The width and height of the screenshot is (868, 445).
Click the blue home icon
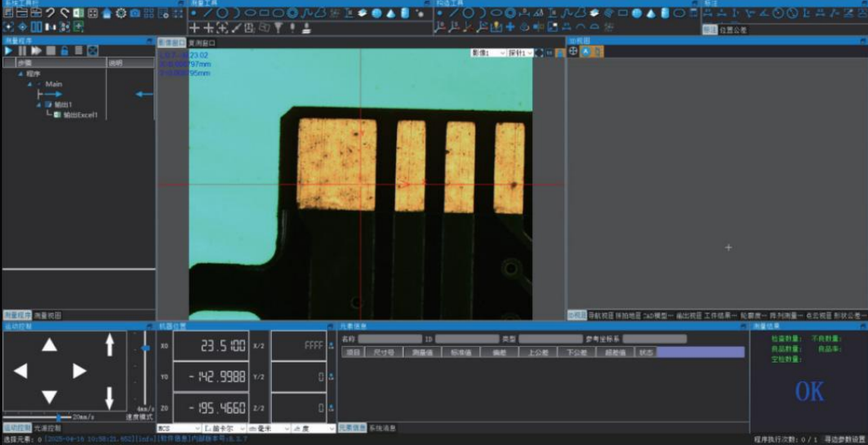tap(106, 13)
